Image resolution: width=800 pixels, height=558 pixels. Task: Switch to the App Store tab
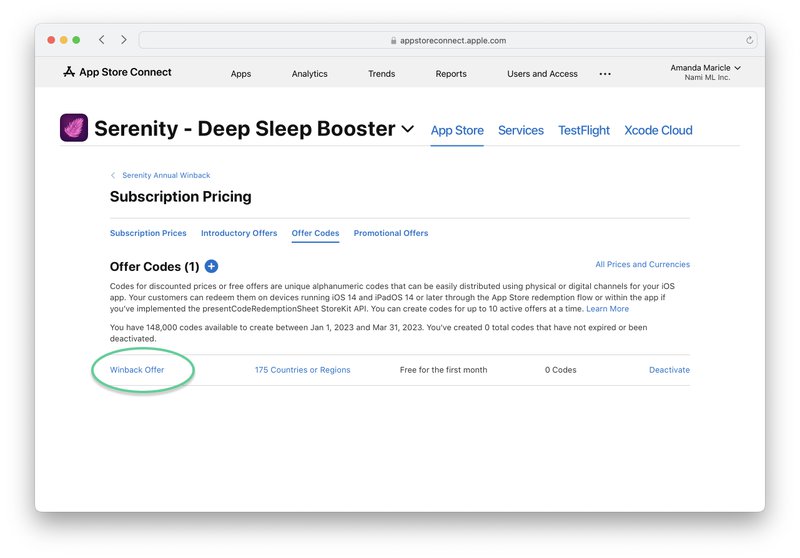coord(457,131)
